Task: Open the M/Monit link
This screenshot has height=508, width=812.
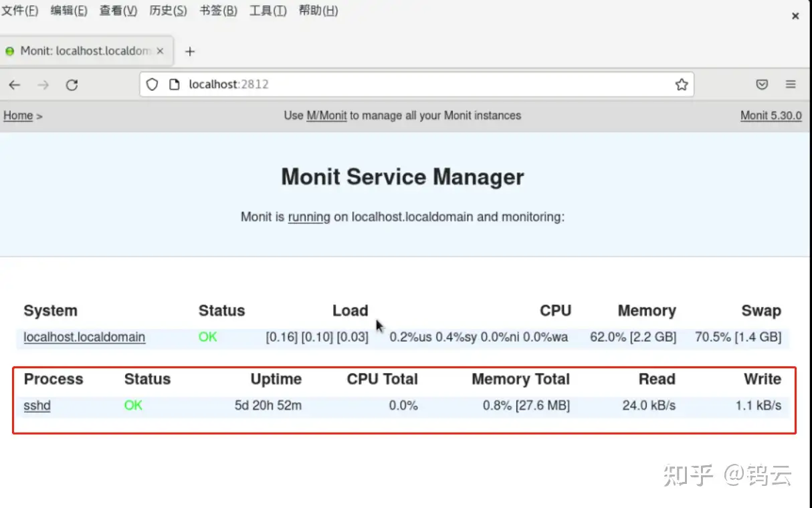Action: [x=326, y=116]
